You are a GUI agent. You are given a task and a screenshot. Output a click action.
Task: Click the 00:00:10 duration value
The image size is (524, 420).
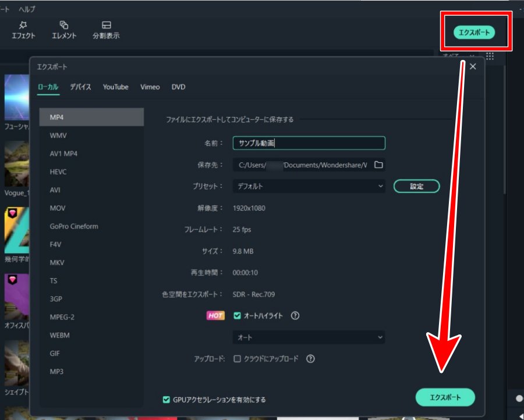point(245,272)
